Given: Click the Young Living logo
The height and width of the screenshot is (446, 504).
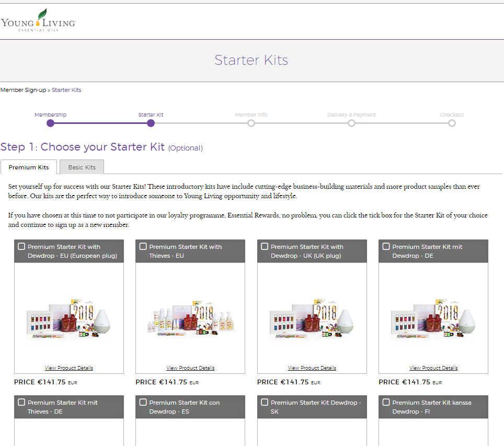Looking at the screenshot, I should click(38, 20).
